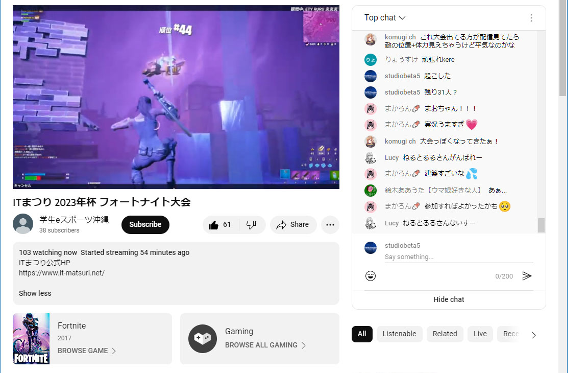588x373 pixels.
Task: Focus the Say something chat input
Action: (x=459, y=257)
